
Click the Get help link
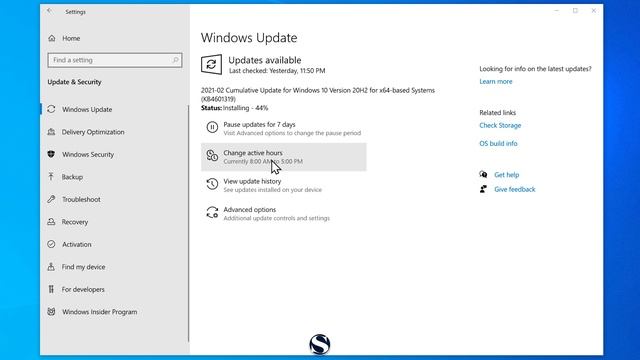tap(507, 175)
